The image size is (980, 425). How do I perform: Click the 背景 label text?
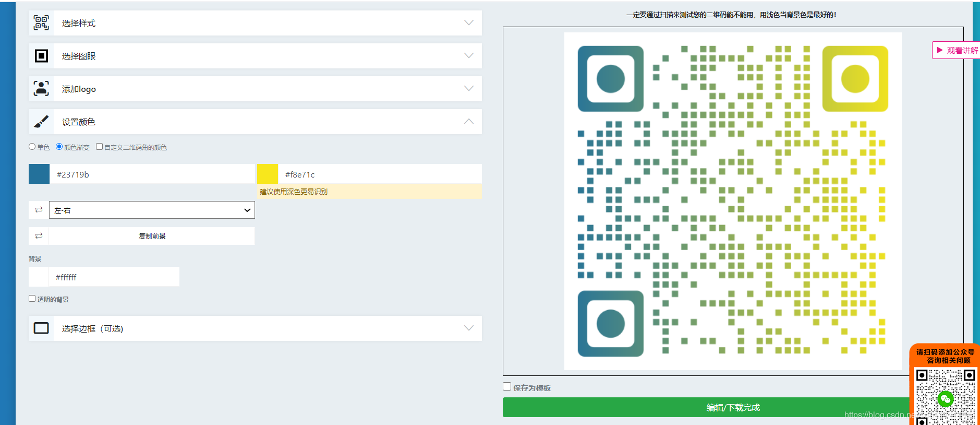point(35,258)
